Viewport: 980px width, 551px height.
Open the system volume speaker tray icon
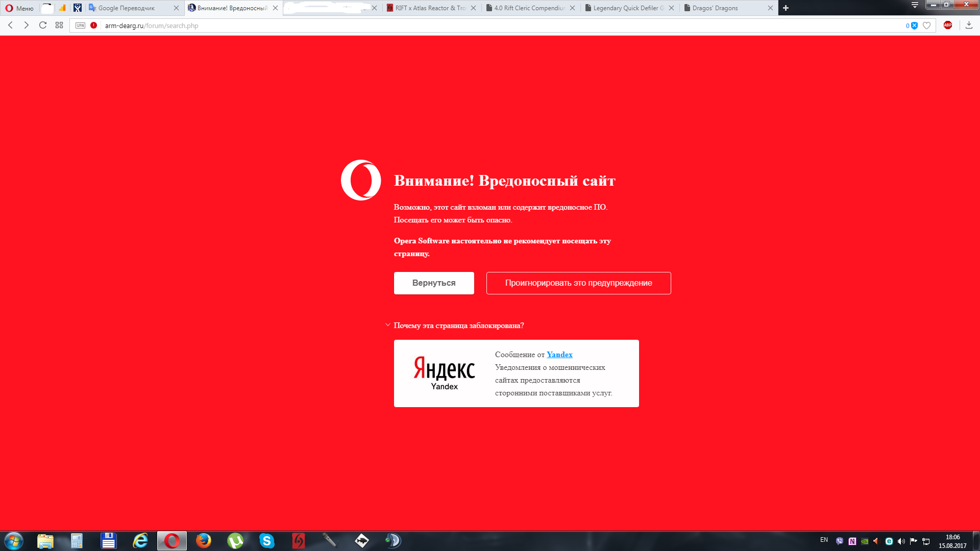click(x=901, y=541)
